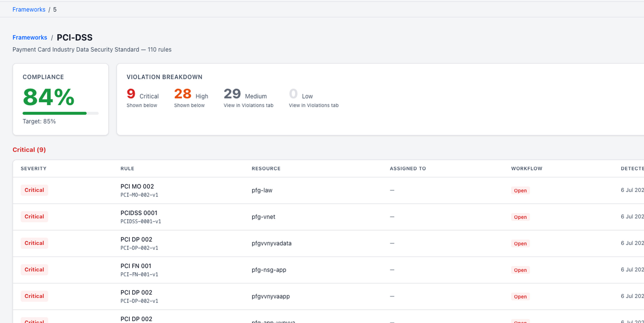Click the Critical badge in the PCIDSS 0001 row

tap(34, 217)
